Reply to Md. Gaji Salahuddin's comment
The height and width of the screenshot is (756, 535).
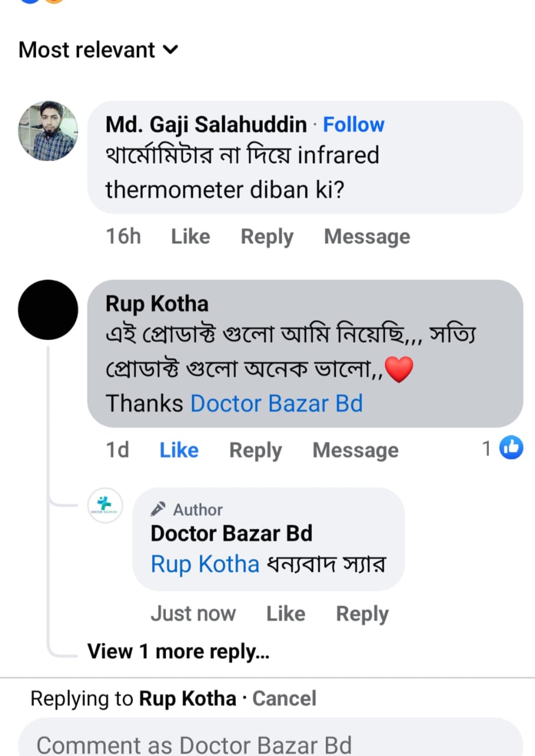[267, 237]
